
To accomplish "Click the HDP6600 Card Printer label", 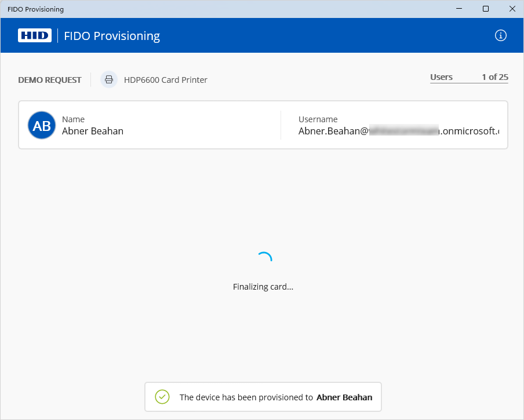I will coord(165,80).
